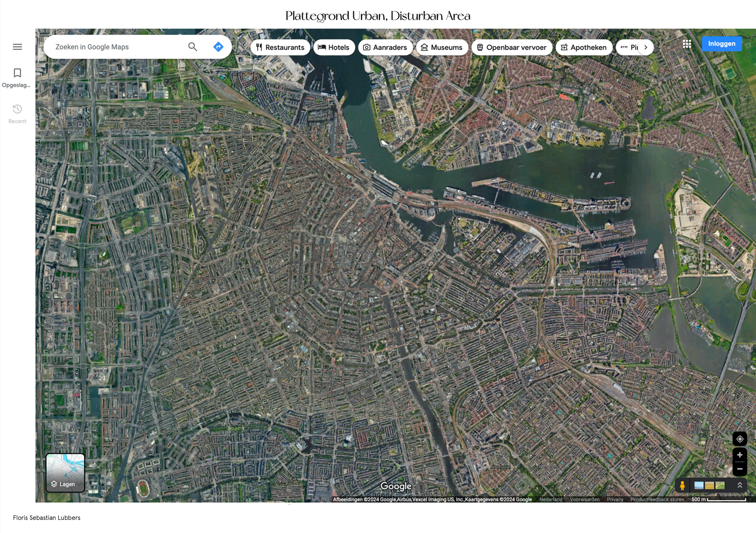Image resolution: width=756 pixels, height=533 pixels.
Task: Open the Recent history panel
Action: [17, 114]
